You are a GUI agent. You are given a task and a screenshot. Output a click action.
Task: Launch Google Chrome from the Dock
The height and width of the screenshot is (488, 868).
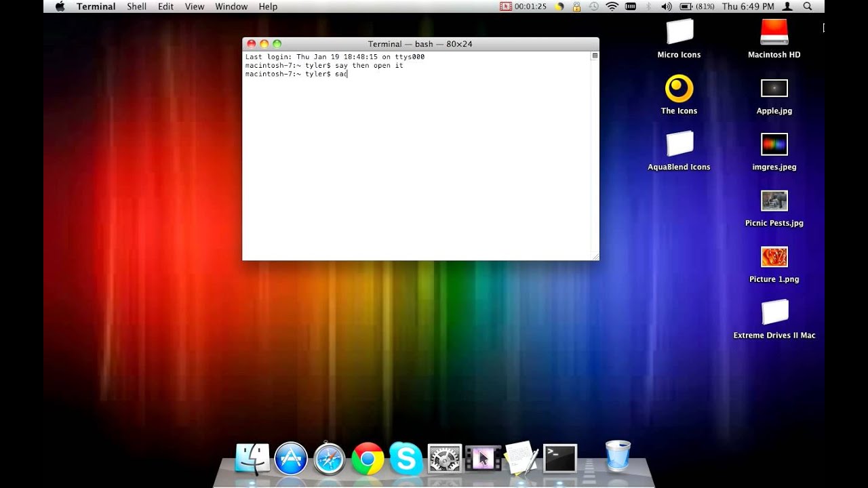tap(368, 459)
